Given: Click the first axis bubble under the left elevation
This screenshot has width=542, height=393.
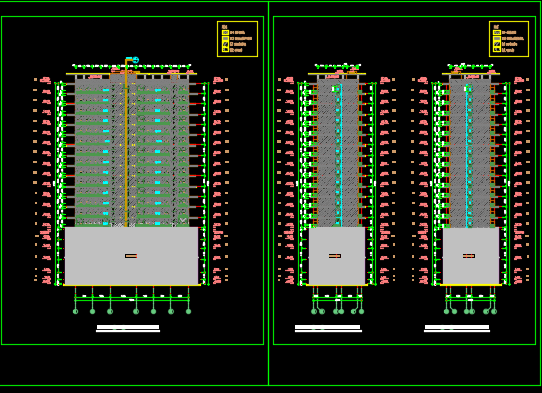Looking at the screenshot, I should [76, 311].
